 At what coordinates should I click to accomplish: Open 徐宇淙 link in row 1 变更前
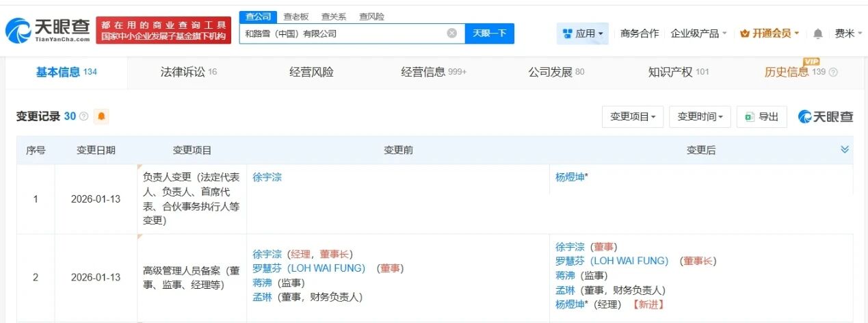tap(267, 177)
